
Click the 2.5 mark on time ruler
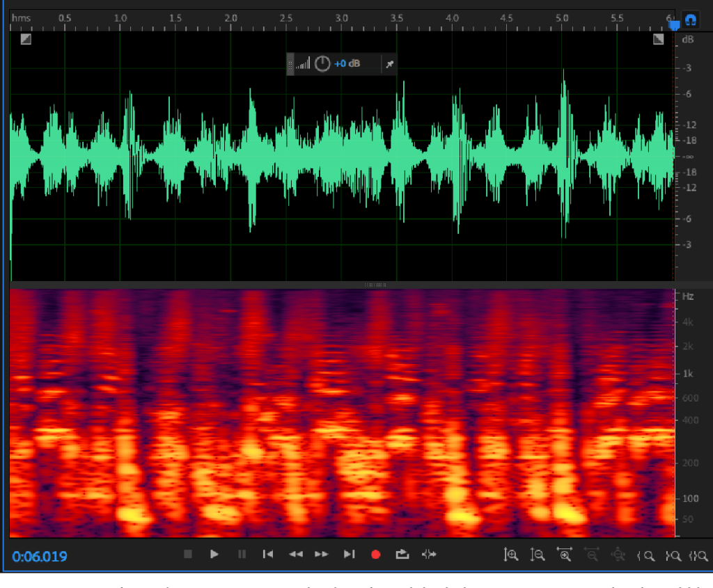[286, 17]
